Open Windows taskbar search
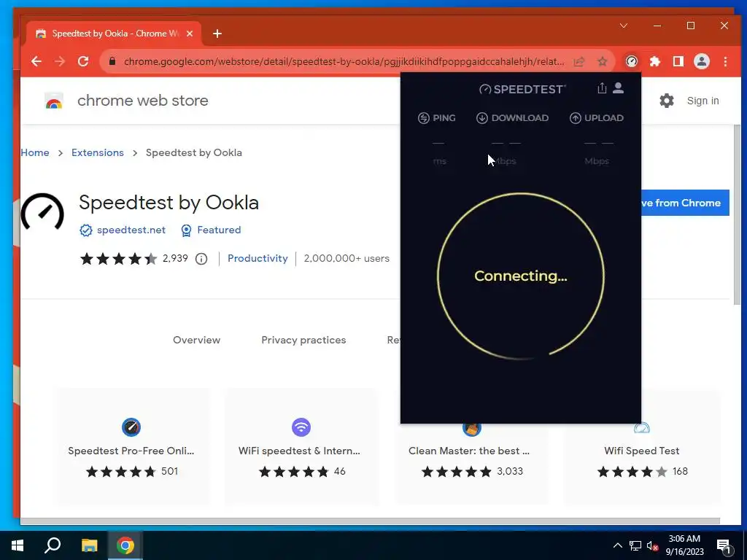The width and height of the screenshot is (747, 560). click(x=53, y=545)
